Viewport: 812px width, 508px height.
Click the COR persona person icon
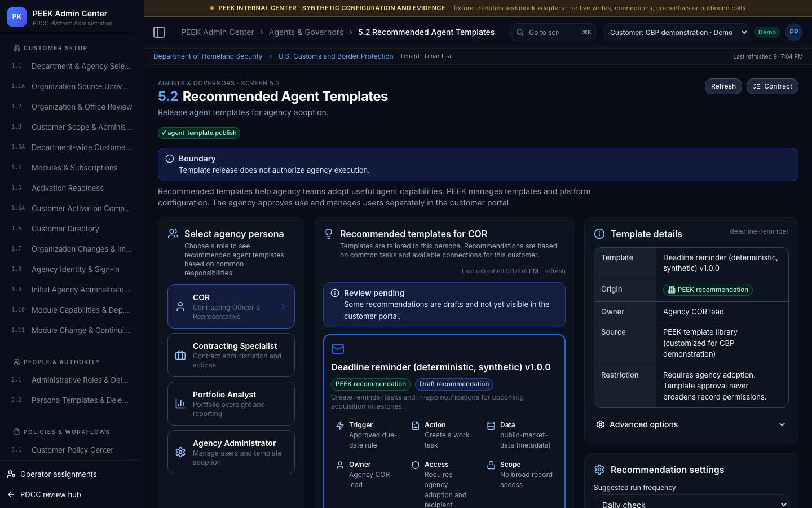click(x=180, y=306)
